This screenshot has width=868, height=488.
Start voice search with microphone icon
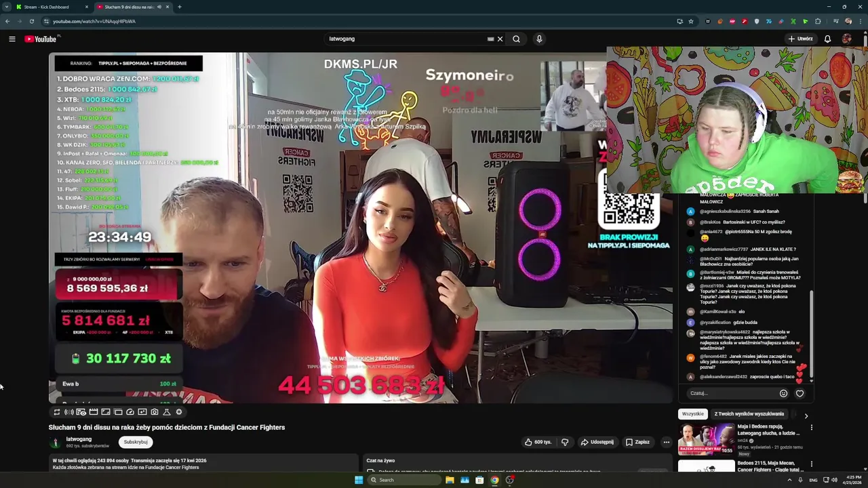coord(539,39)
